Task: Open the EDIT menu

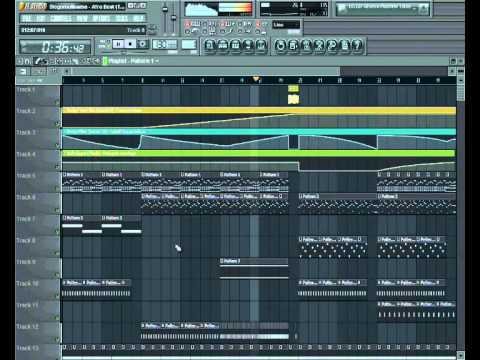Action: [x=41, y=18]
